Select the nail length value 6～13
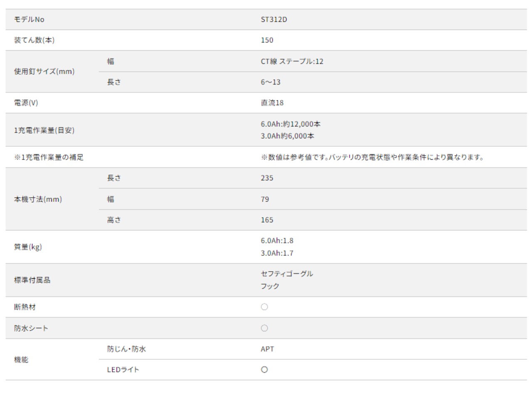 [x=271, y=82]
